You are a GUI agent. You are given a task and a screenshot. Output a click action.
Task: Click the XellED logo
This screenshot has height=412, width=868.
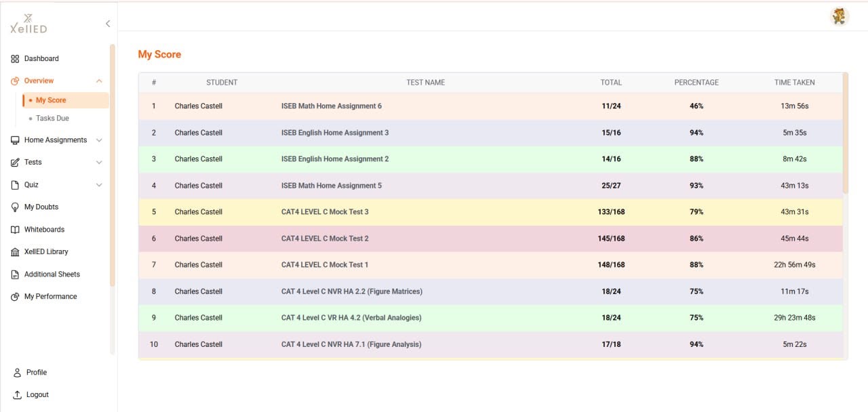click(28, 24)
